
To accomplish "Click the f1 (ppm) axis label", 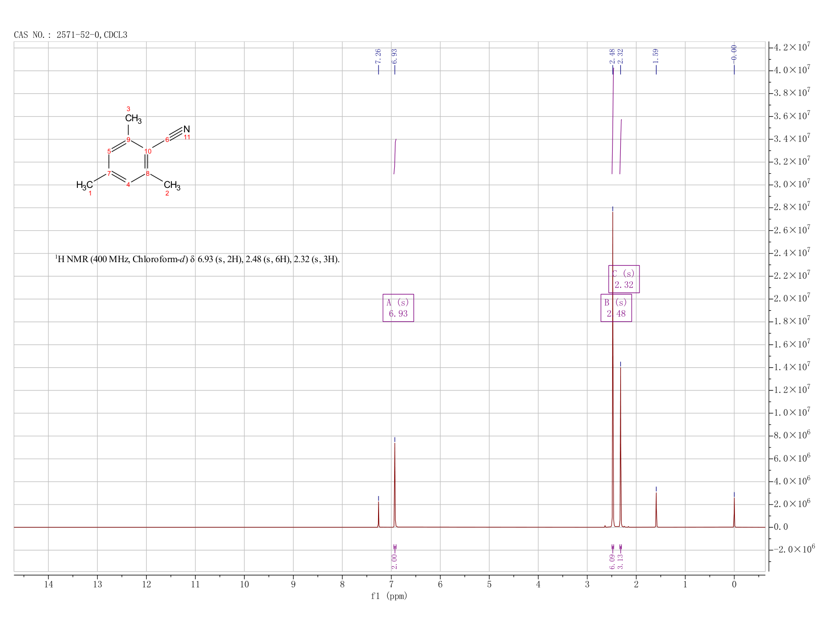I will point(389,596).
